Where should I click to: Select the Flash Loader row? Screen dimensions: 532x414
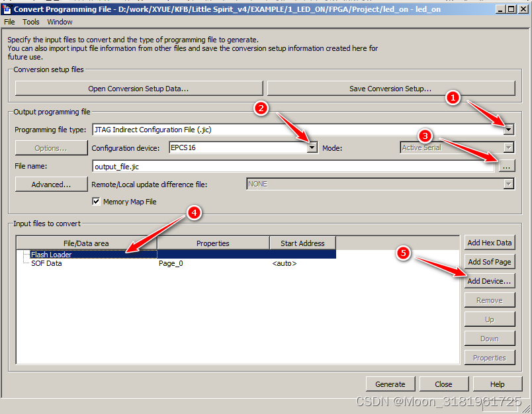pos(176,255)
